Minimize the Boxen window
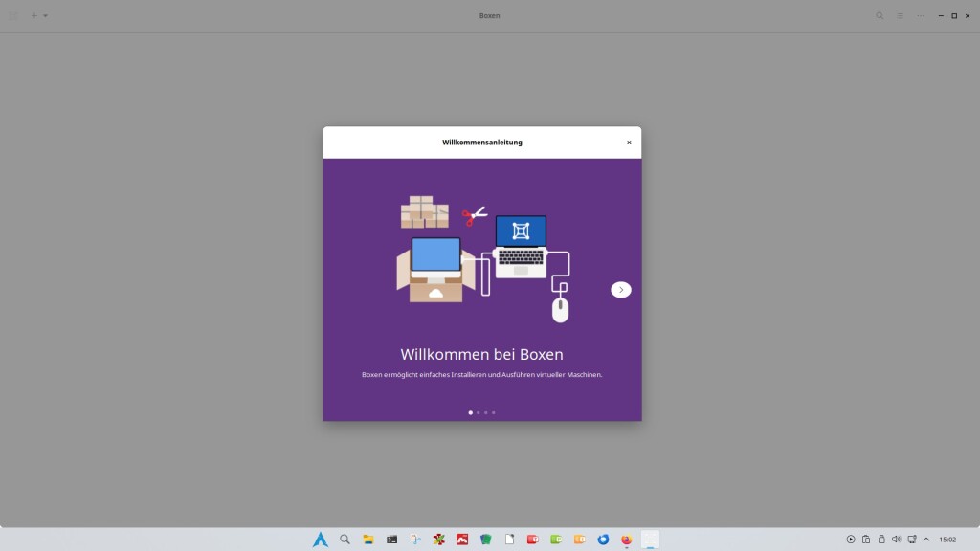 (941, 15)
